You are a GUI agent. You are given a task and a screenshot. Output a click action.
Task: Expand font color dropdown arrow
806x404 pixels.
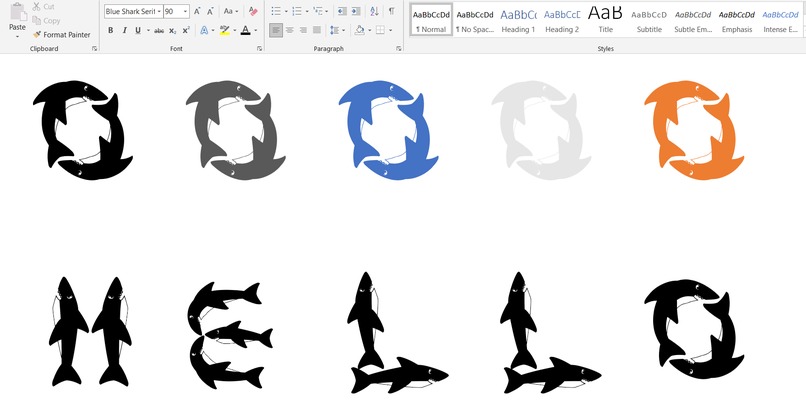click(256, 31)
